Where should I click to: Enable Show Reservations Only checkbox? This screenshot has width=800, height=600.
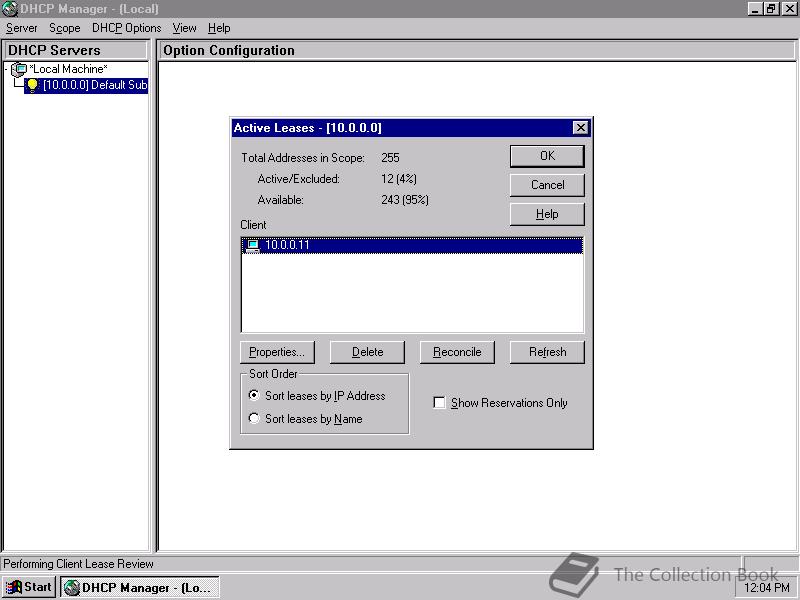click(439, 403)
